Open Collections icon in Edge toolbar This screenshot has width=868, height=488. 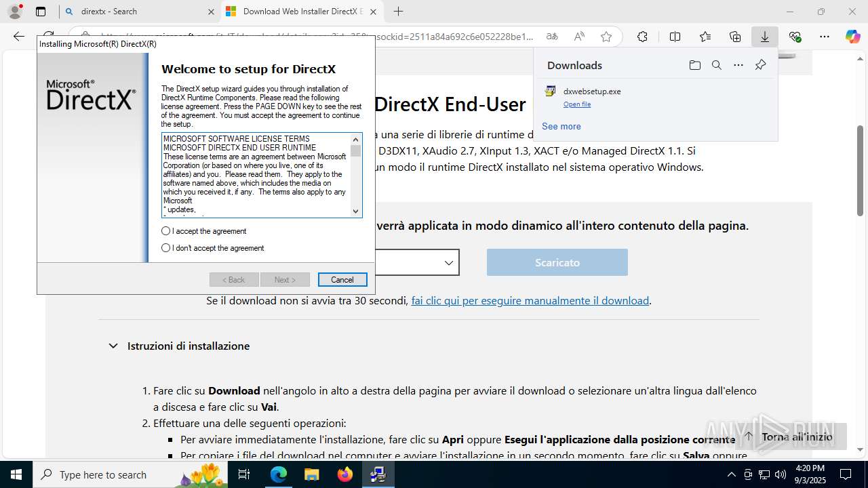pos(735,37)
